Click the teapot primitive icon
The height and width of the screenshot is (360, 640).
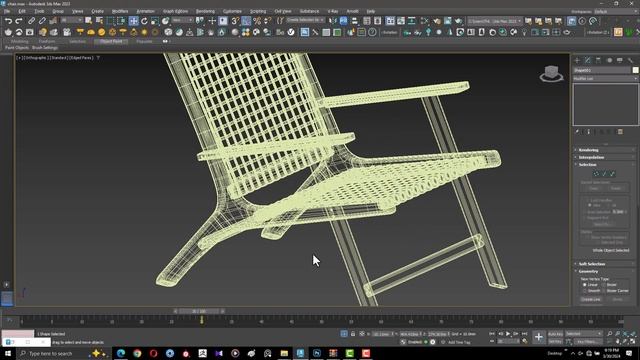coord(8,32)
